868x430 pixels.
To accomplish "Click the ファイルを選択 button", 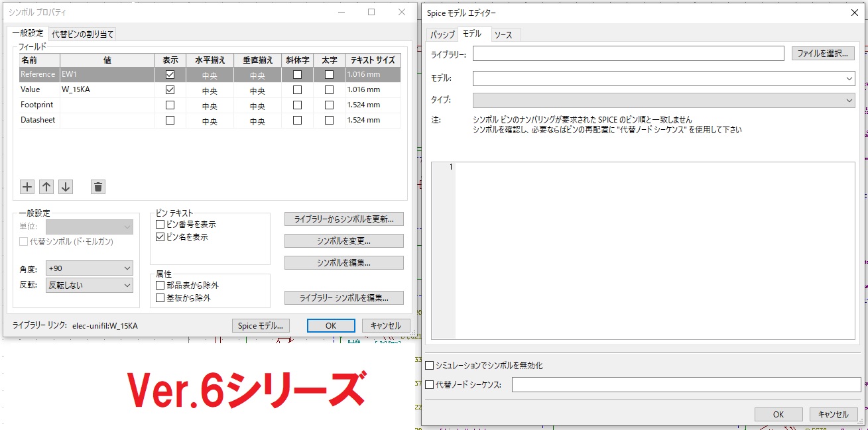I will point(822,53).
